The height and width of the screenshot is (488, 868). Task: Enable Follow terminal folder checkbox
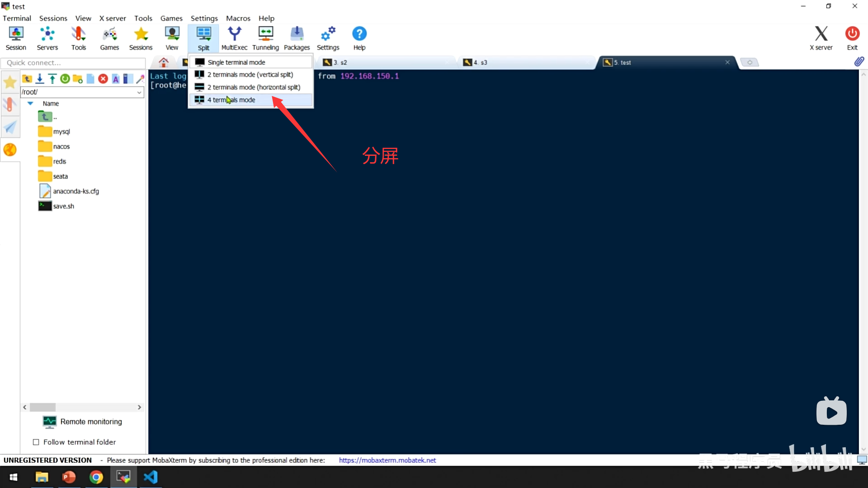[x=36, y=442]
